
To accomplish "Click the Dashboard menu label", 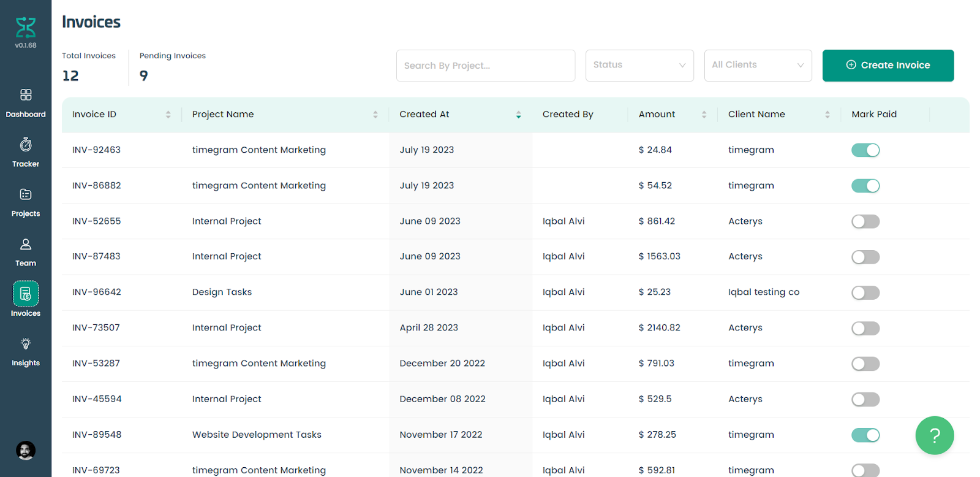I will [x=26, y=115].
